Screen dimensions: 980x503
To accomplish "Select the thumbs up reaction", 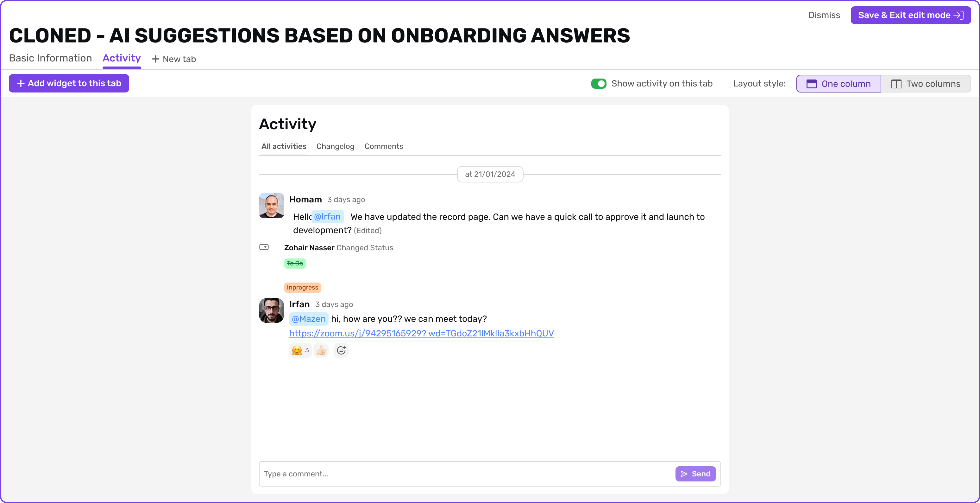I will pos(321,350).
